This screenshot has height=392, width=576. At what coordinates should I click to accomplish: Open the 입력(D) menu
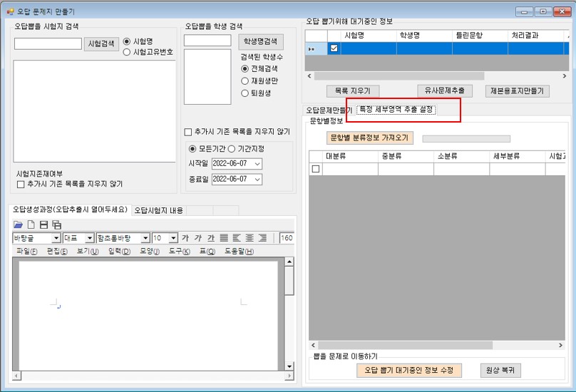click(x=119, y=252)
